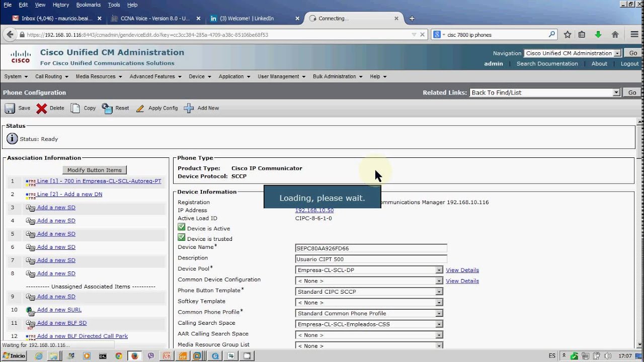Toggle the Device is Active checkbox
This screenshot has height=362, width=644.
coord(182,227)
